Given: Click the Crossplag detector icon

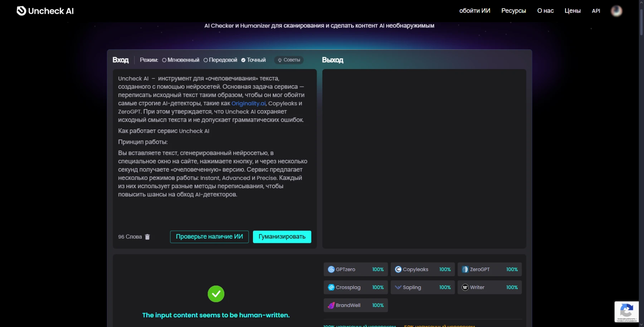Looking at the screenshot, I should 331,287.
